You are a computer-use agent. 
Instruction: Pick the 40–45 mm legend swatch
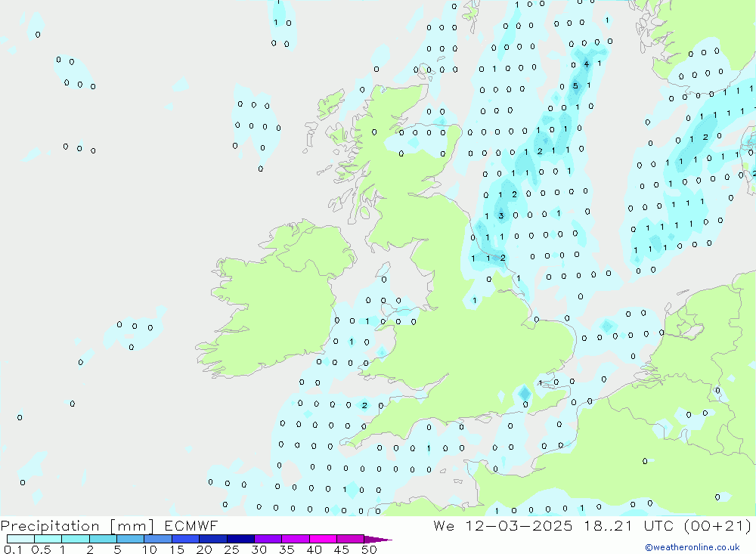(323, 539)
